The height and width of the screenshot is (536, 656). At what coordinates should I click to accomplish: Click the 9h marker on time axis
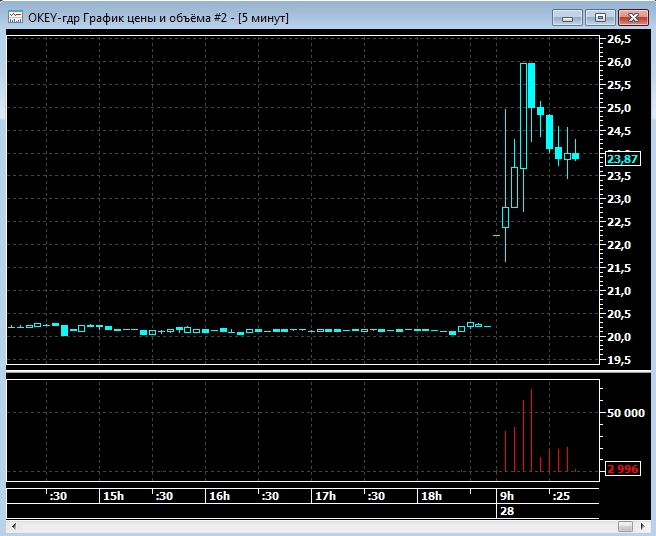pyautogui.click(x=506, y=496)
